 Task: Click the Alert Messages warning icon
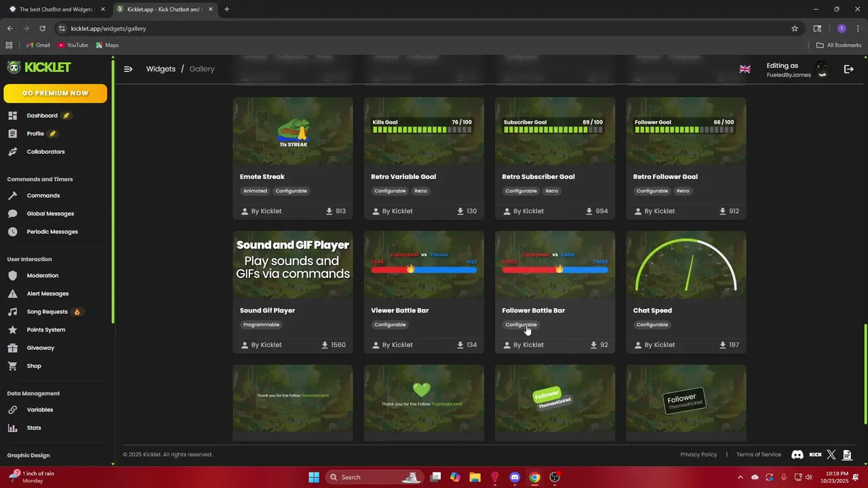pyautogui.click(x=12, y=293)
